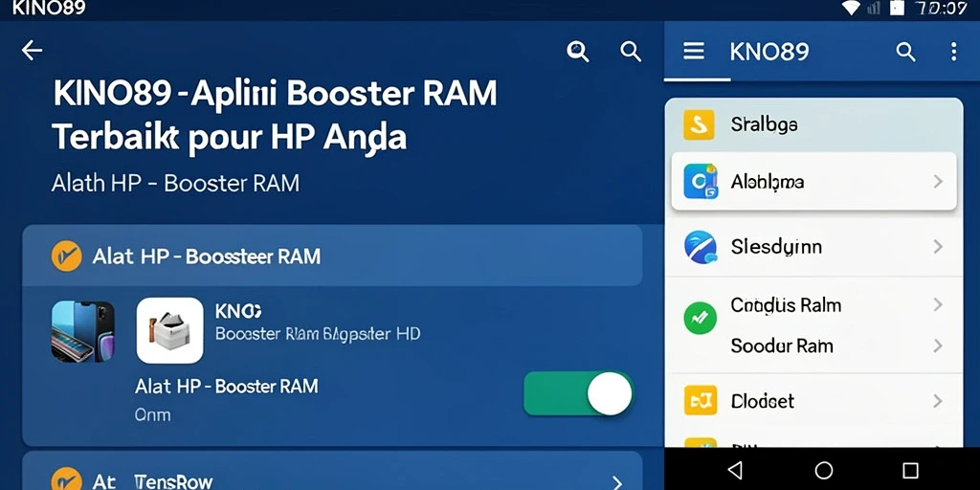This screenshot has height=490, width=980.
Task: Tap the Android home circle button
Action: pyautogui.click(x=824, y=470)
